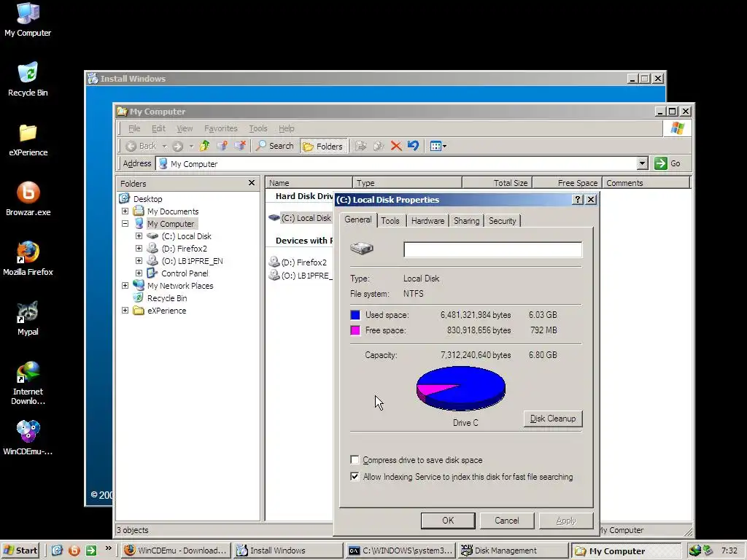Image resolution: width=747 pixels, height=560 pixels.
Task: Select the Internet Download desktop shortcut
Action: coord(28,383)
